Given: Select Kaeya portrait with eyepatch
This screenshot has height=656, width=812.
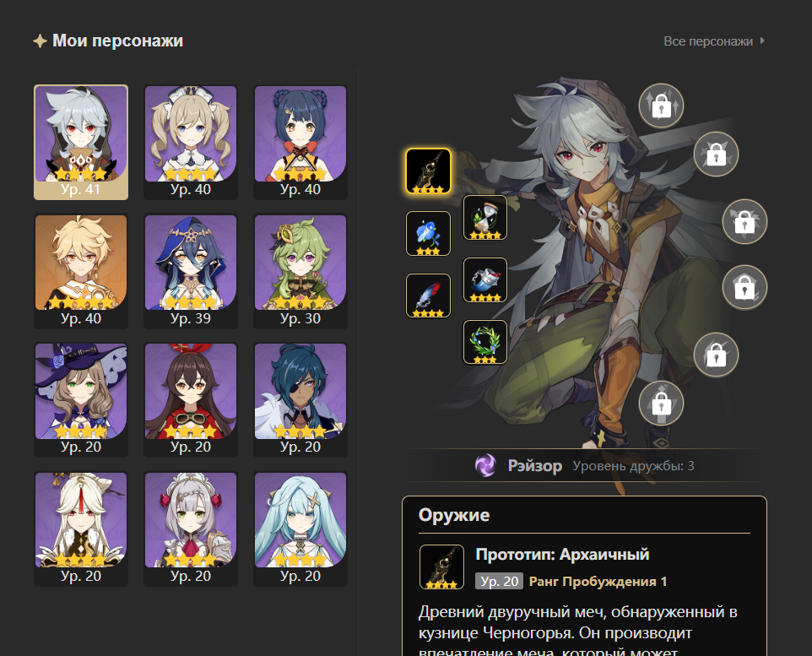Looking at the screenshot, I should click(300, 399).
